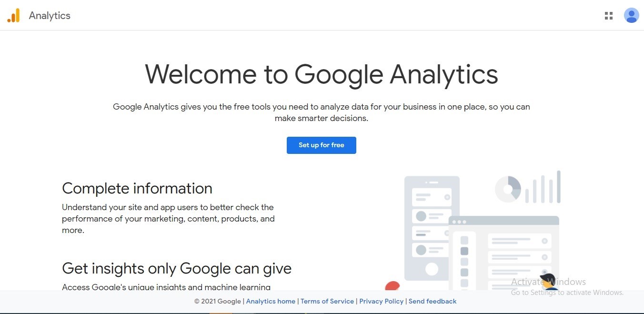Select the Complete information heading
This screenshot has width=644, height=314.
tap(137, 188)
